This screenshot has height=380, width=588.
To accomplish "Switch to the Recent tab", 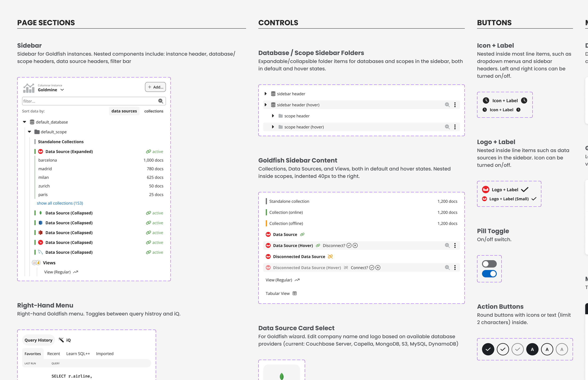I will click(x=54, y=354).
